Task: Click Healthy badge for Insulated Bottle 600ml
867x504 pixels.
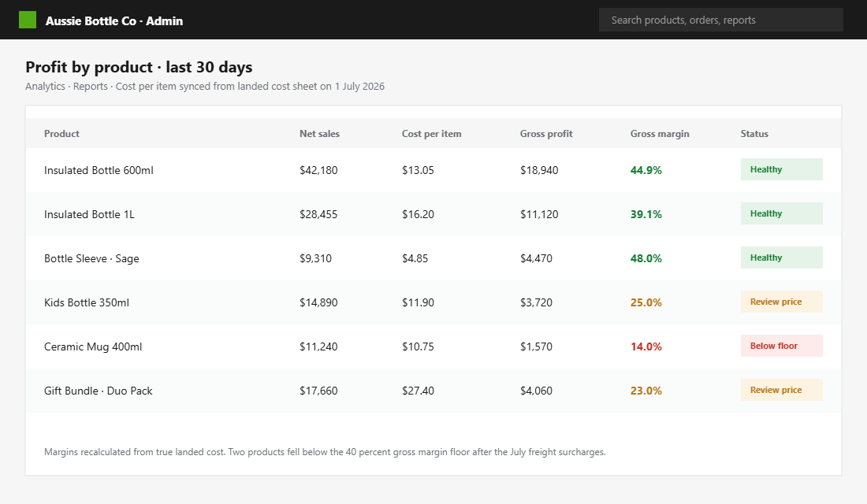Action: 781,169
